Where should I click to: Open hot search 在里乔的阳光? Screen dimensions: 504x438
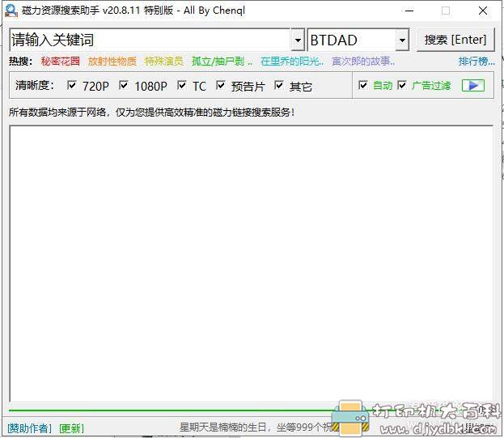(292, 61)
